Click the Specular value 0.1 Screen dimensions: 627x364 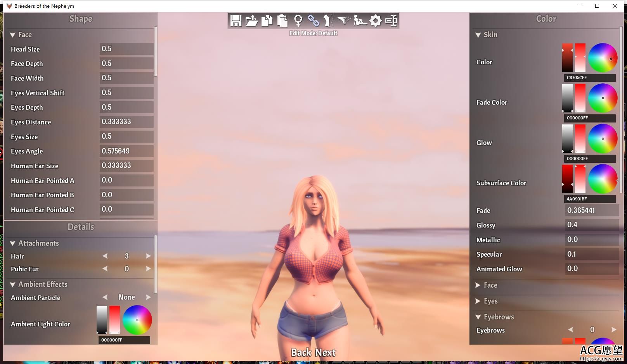(592, 254)
